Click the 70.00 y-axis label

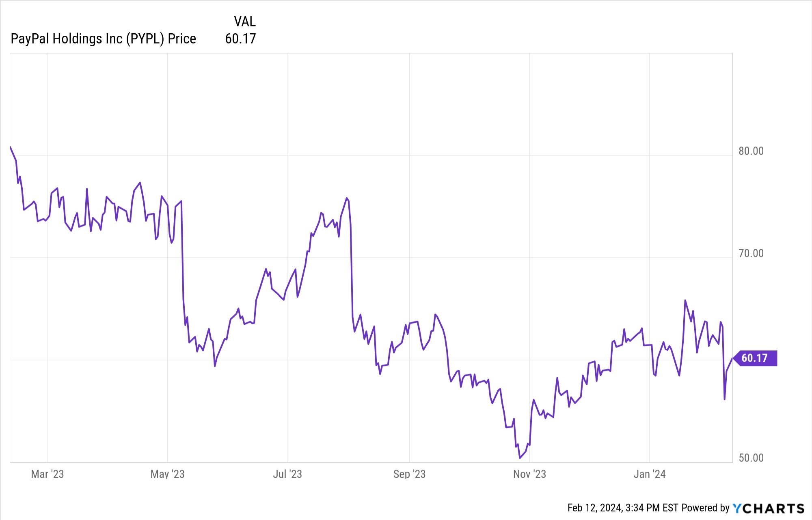tap(751, 253)
